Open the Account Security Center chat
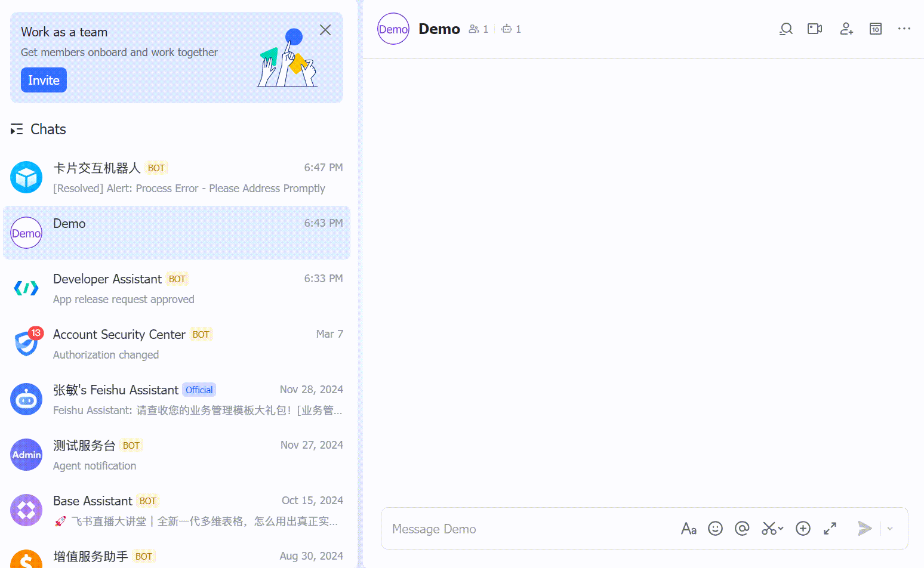Screen dimensions: 924x568 [177, 344]
